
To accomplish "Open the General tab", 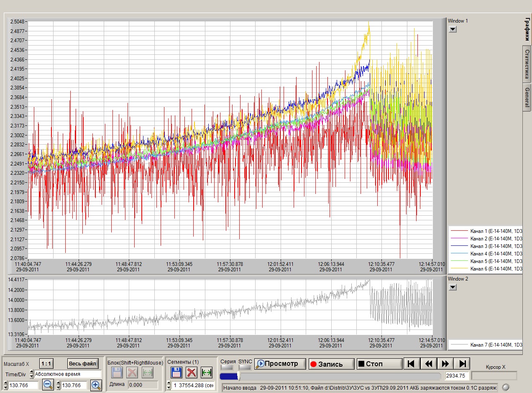I will tap(527, 97).
